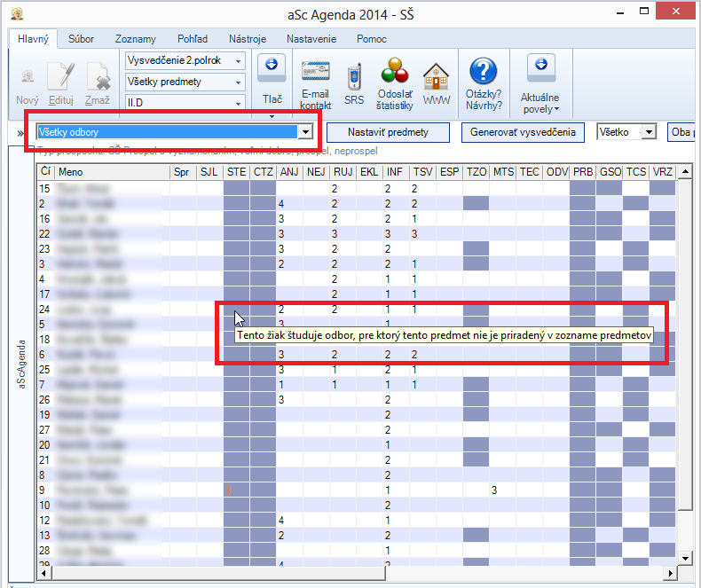Click the Generovať vysvedčenia button
Image resolution: width=701 pixels, height=588 pixels.
(523, 132)
